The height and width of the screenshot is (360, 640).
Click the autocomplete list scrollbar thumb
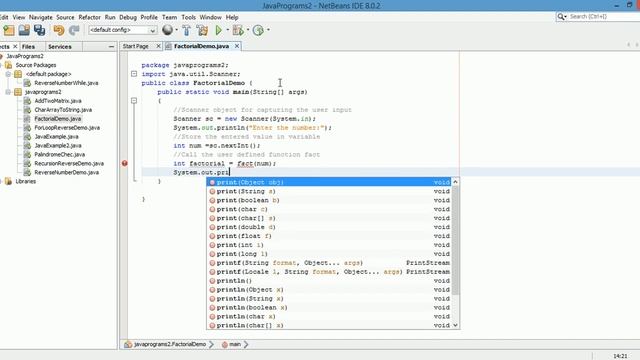tap(456, 241)
